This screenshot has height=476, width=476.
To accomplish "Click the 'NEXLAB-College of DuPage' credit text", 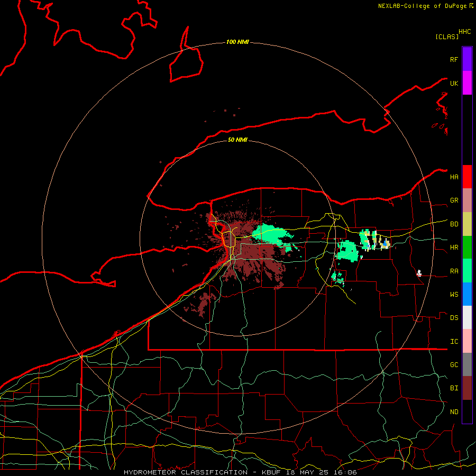I will tap(422, 6).
